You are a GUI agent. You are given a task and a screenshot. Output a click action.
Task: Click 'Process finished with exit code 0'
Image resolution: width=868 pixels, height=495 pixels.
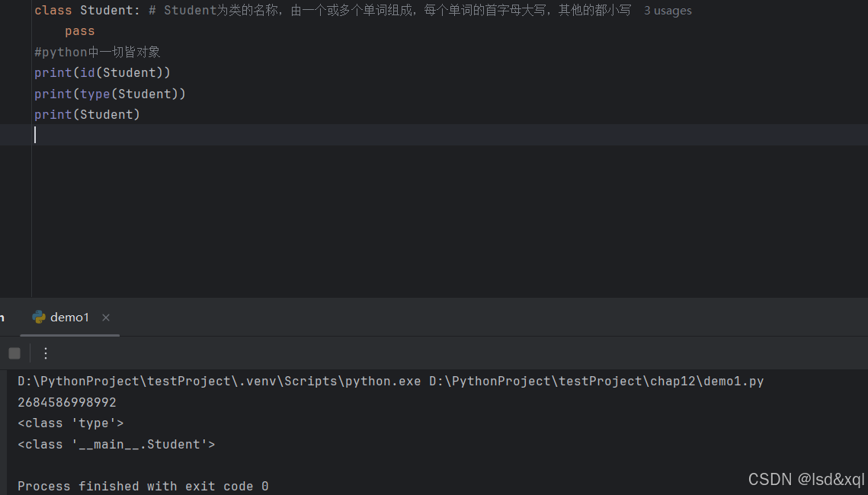[x=143, y=486]
